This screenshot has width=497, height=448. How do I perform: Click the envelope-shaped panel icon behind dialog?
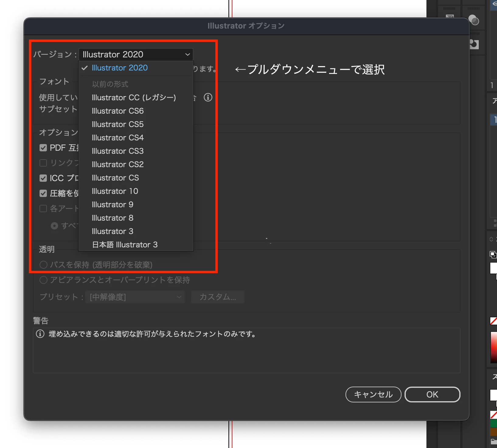(x=450, y=16)
